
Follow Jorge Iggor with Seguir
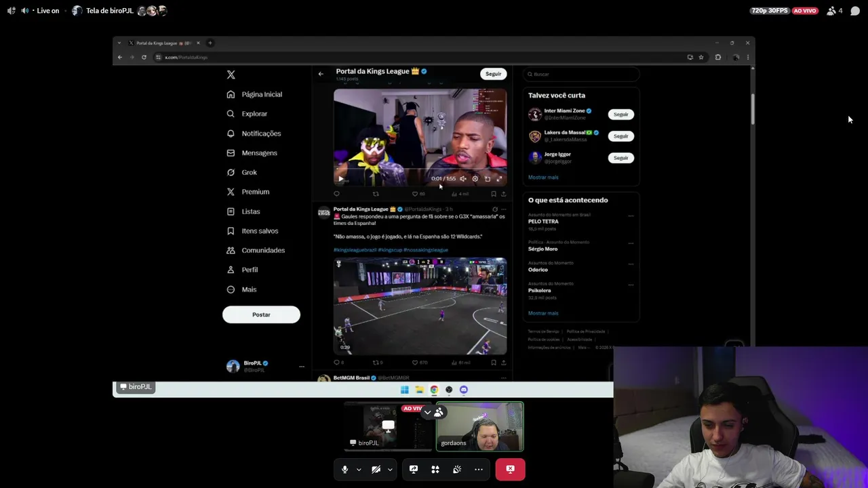click(620, 158)
